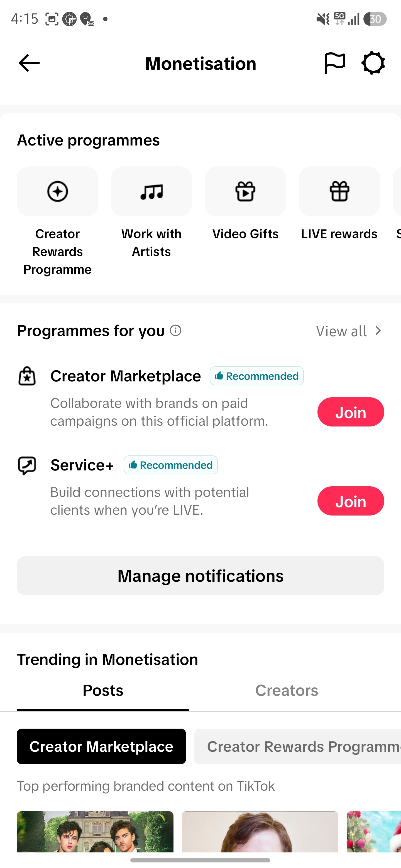Open Video Gifts icon

(245, 191)
